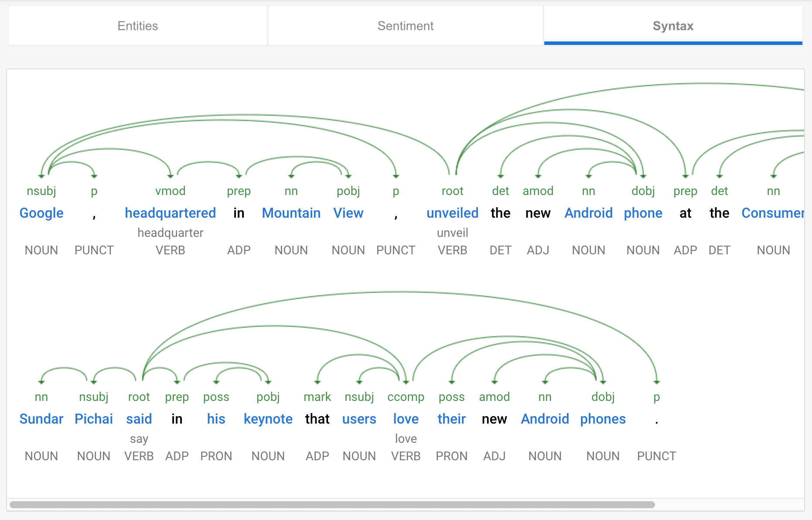812x520 pixels.
Task: Click the 'poss' label above 'their'
Action: click(x=451, y=397)
